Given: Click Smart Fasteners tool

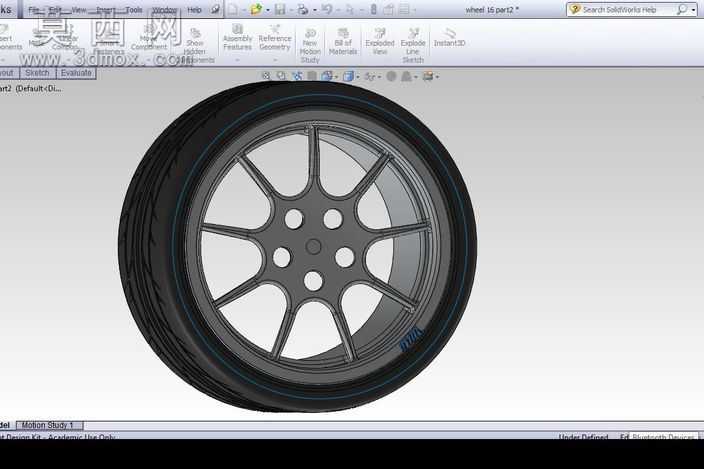Looking at the screenshot, I should point(108,41).
